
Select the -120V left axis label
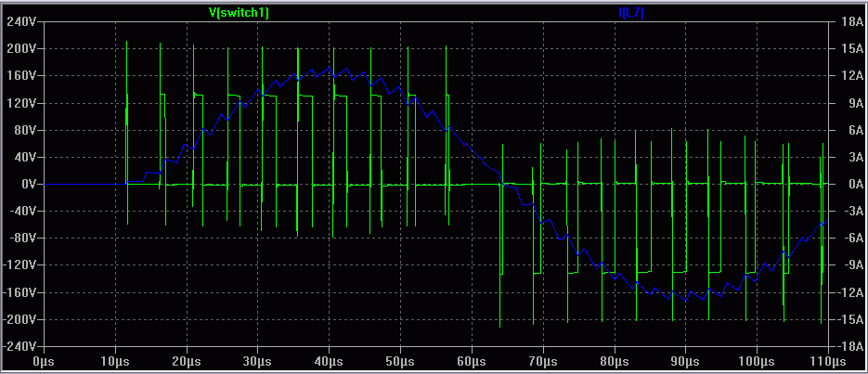(x=19, y=265)
